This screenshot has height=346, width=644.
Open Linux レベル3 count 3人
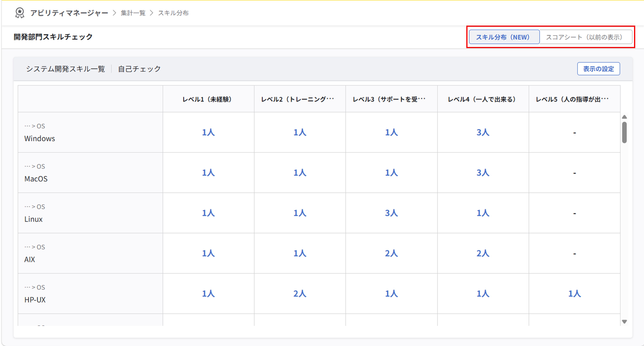pyautogui.click(x=392, y=213)
